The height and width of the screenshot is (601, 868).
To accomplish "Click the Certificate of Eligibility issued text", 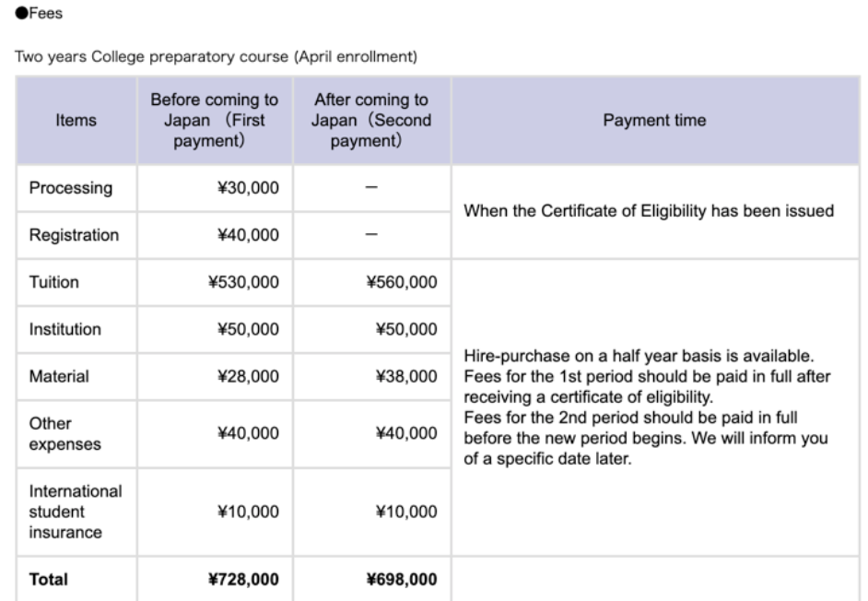I will coord(649,211).
